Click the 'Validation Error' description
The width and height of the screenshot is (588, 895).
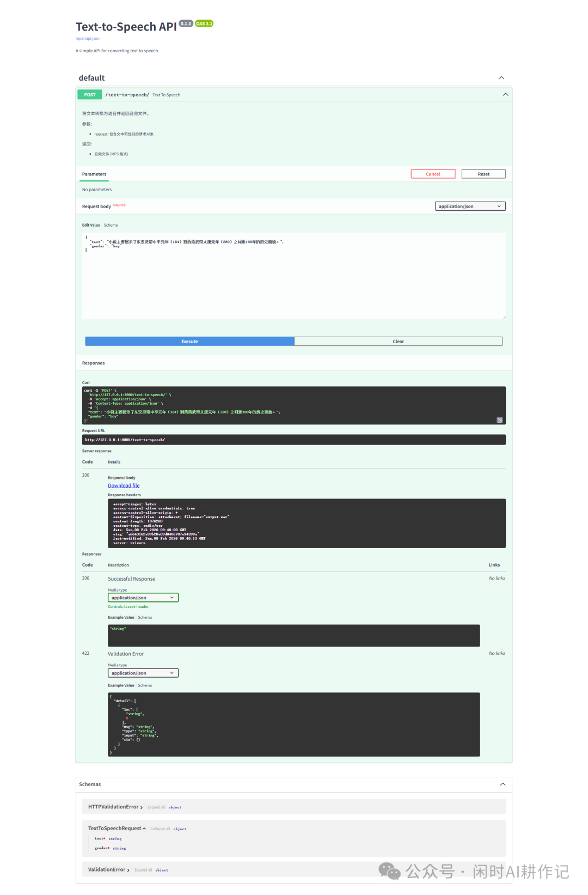click(x=126, y=654)
